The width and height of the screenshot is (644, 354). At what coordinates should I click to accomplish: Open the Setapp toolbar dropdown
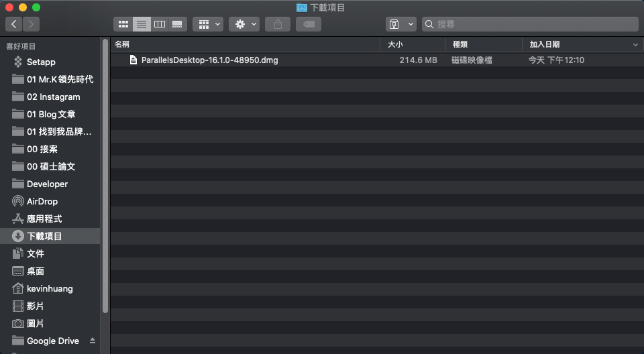[x=401, y=24]
